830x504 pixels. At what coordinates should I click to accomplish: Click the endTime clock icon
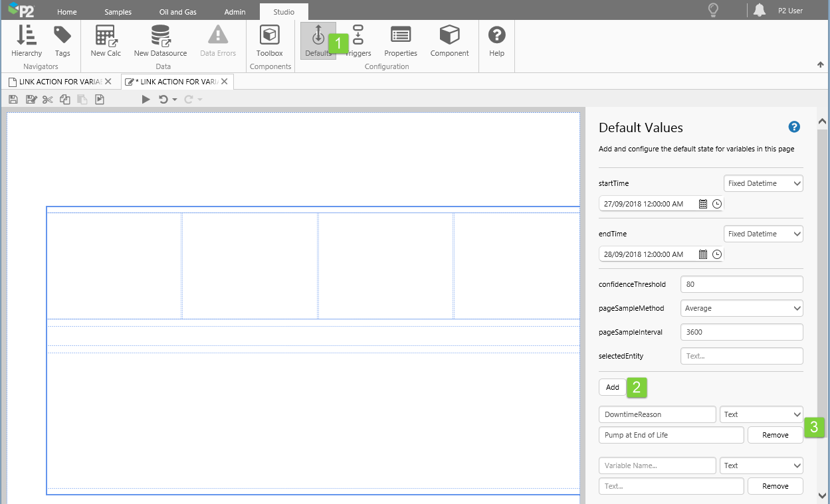[x=717, y=254]
